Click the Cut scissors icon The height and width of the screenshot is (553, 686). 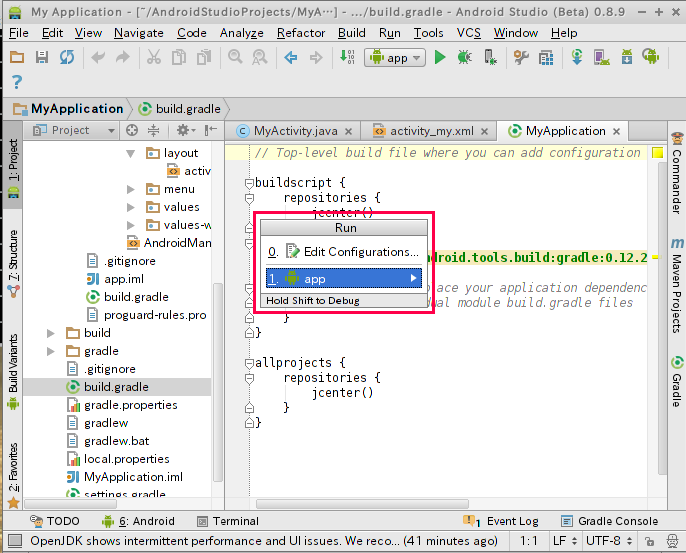pos(154,57)
